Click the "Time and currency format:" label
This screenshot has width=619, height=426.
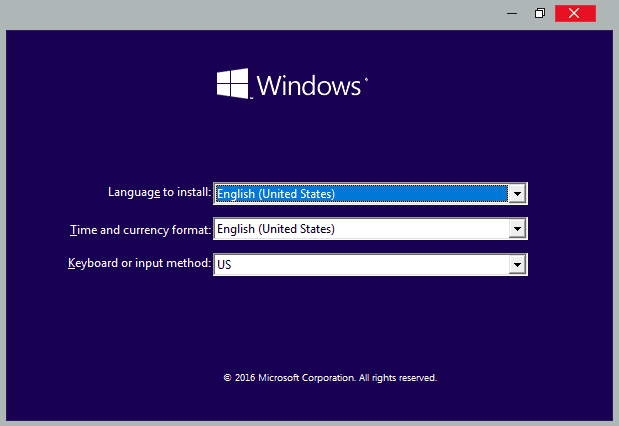[141, 230]
